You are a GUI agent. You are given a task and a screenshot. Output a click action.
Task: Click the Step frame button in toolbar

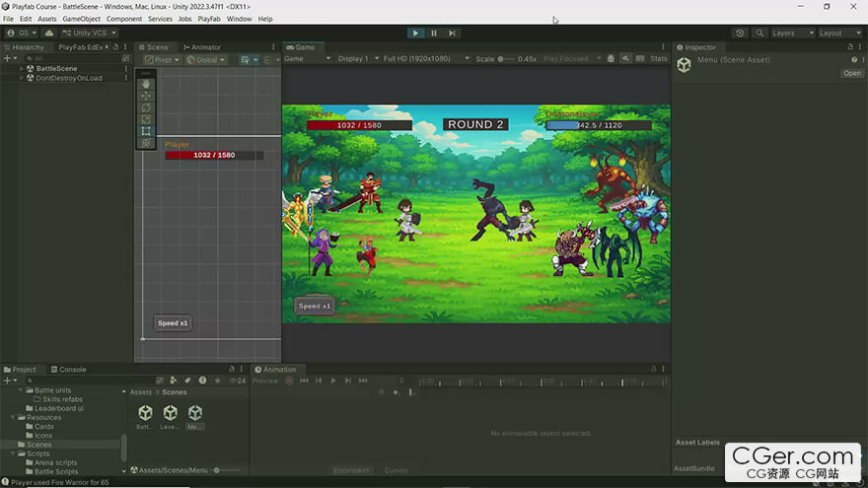tap(453, 34)
